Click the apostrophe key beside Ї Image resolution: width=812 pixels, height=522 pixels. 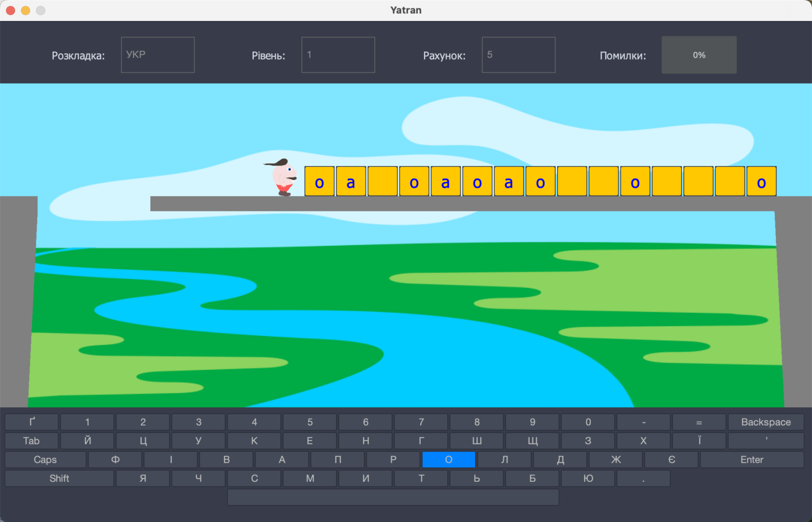click(x=765, y=441)
